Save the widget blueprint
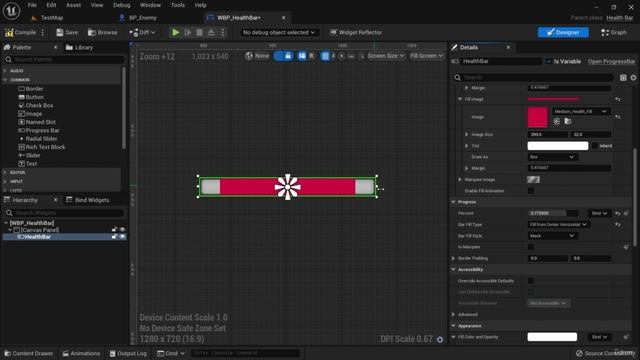 point(67,32)
